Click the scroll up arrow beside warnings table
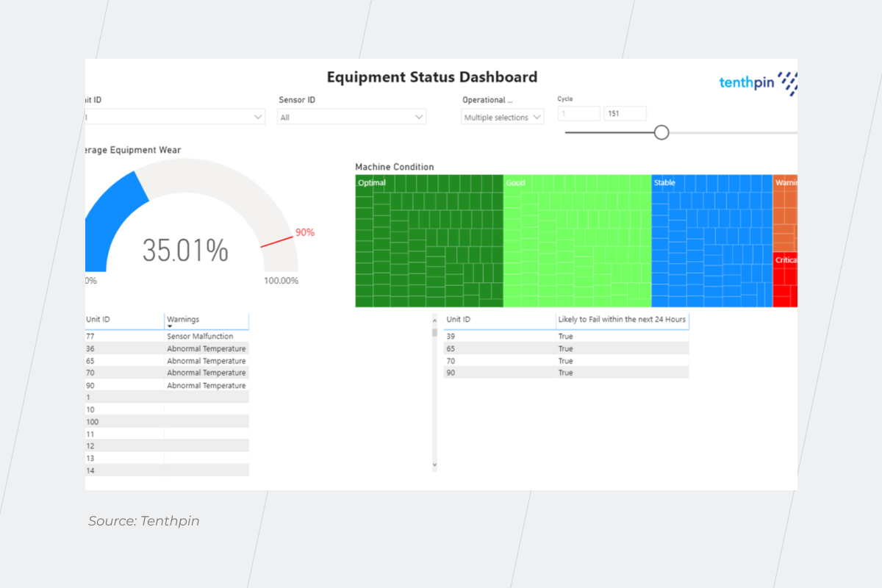 point(434,320)
